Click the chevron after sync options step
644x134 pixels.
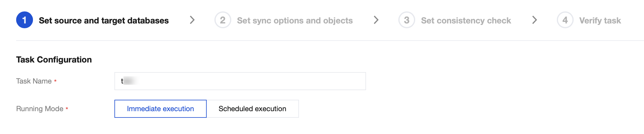376,20
